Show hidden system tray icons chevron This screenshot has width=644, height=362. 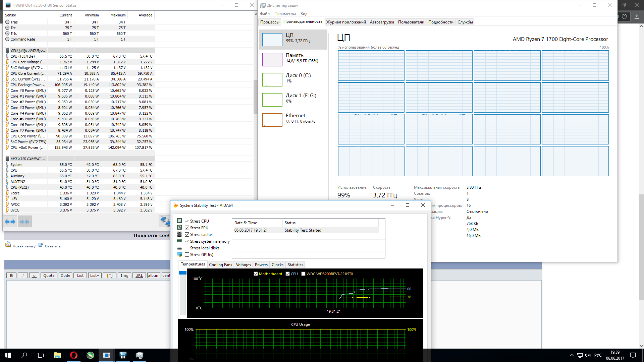tap(572, 355)
